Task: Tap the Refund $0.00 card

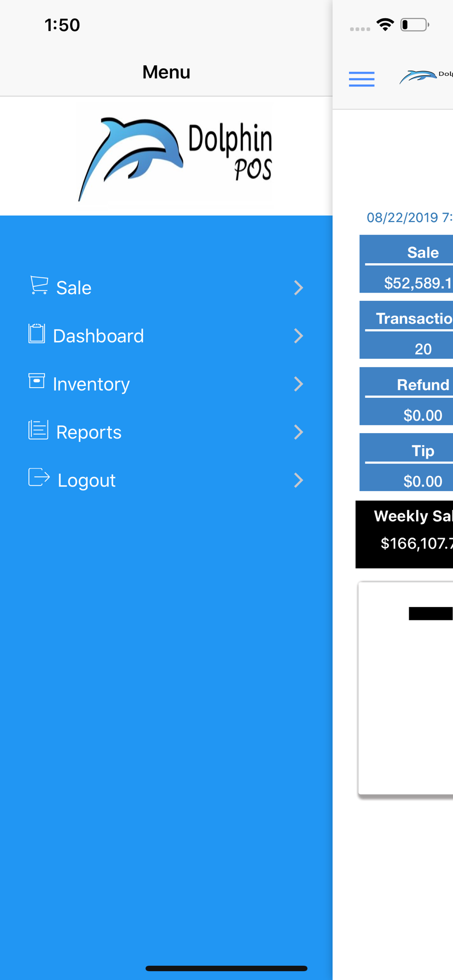Action: (406, 396)
